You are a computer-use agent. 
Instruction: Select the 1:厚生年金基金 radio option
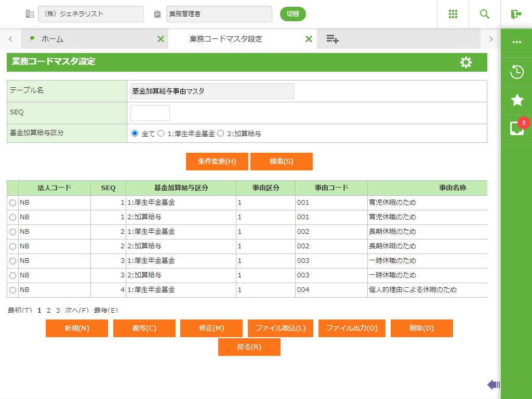click(x=161, y=134)
